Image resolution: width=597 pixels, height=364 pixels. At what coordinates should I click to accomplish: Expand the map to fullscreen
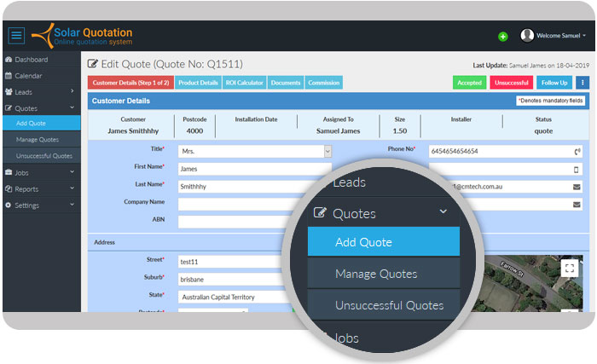pos(570,268)
